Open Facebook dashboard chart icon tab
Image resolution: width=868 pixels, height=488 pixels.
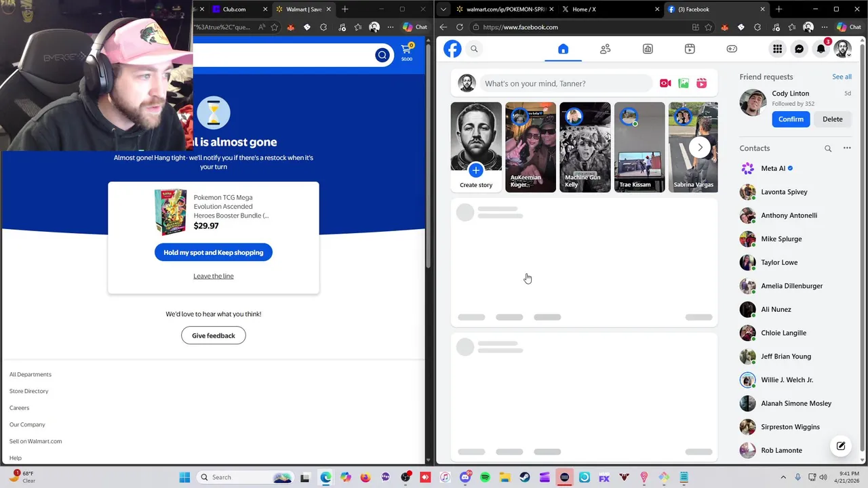click(648, 49)
